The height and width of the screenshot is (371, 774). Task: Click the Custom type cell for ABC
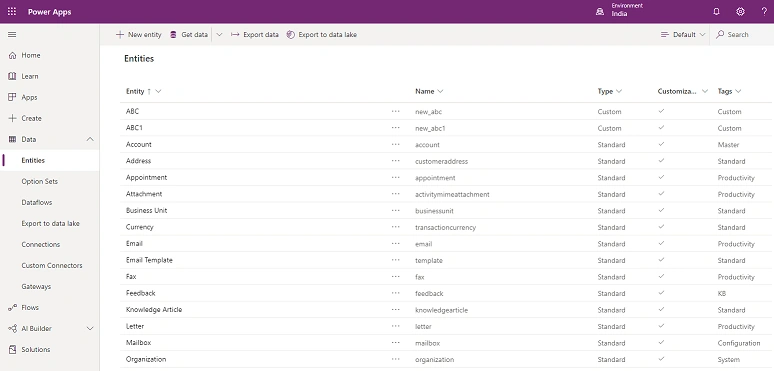tap(609, 111)
